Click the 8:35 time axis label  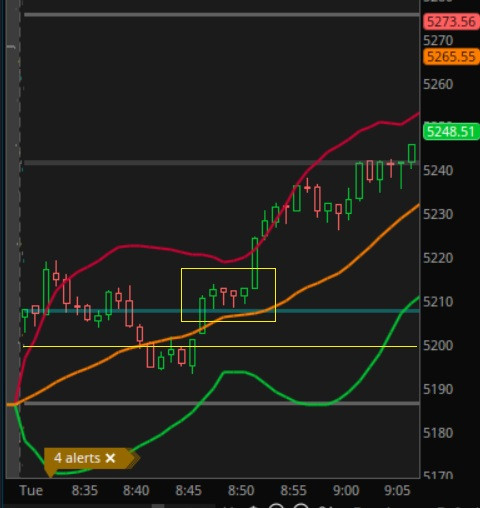tap(85, 491)
